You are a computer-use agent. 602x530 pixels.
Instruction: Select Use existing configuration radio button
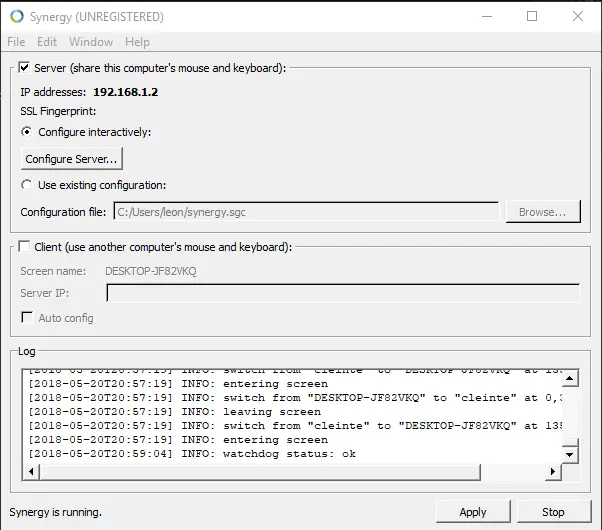tap(26, 185)
